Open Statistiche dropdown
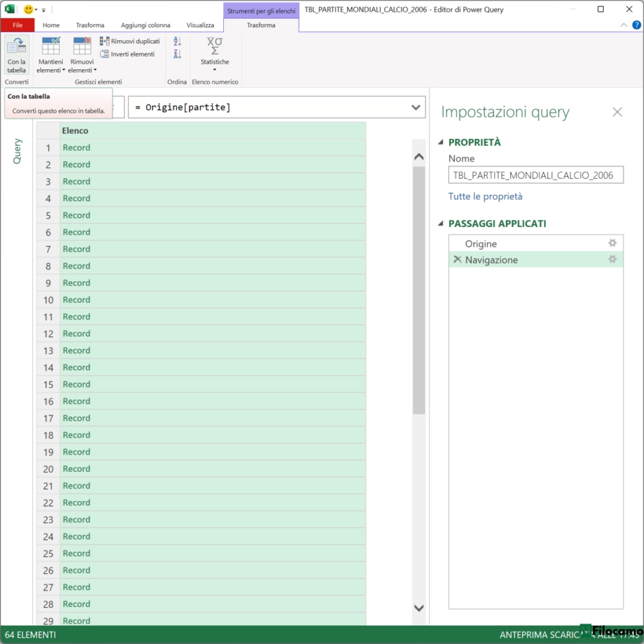This screenshot has width=644, height=644. pos(215,55)
